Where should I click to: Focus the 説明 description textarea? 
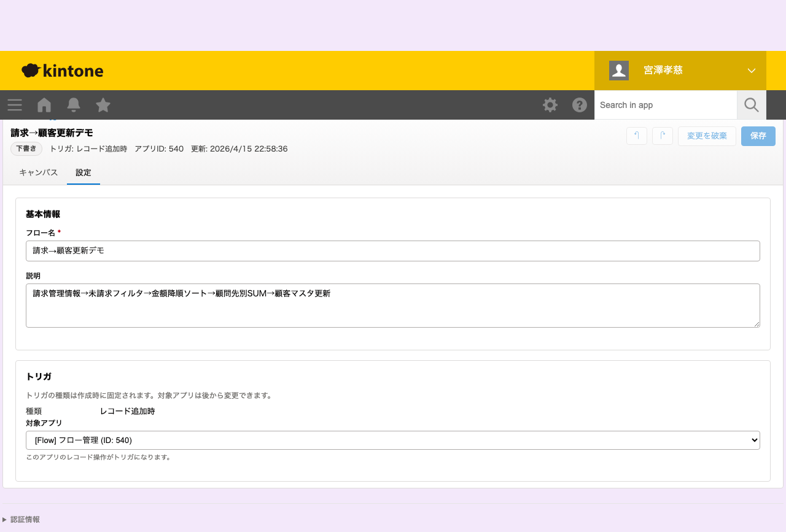tap(393, 306)
